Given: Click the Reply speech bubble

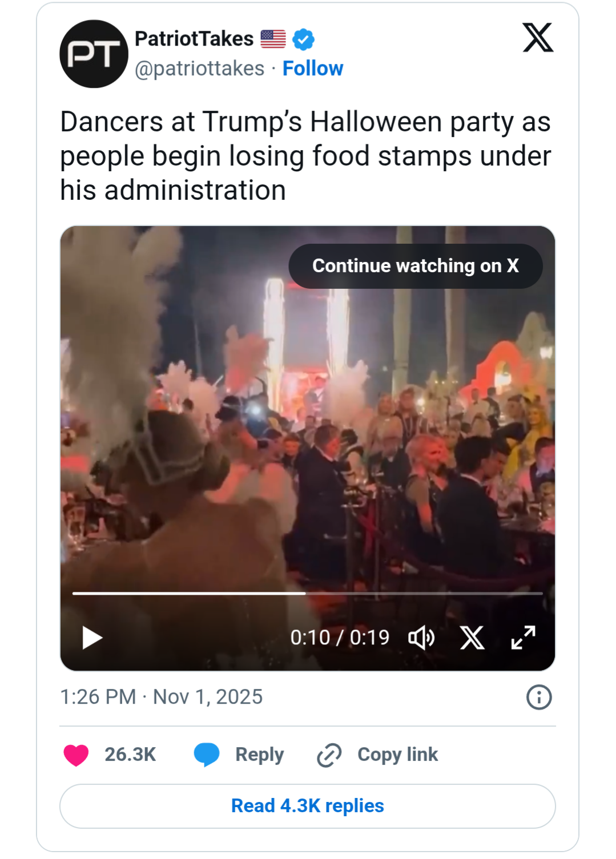Looking at the screenshot, I should 207,755.
